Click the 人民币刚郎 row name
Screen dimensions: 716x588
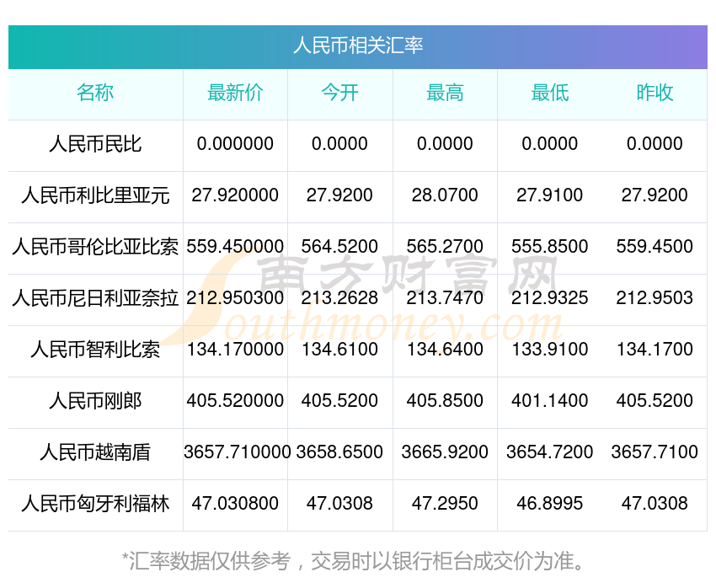point(95,401)
